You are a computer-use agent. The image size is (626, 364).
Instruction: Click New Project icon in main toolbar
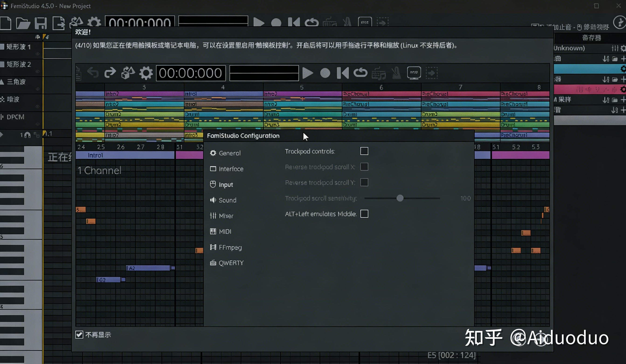[x=5, y=23]
